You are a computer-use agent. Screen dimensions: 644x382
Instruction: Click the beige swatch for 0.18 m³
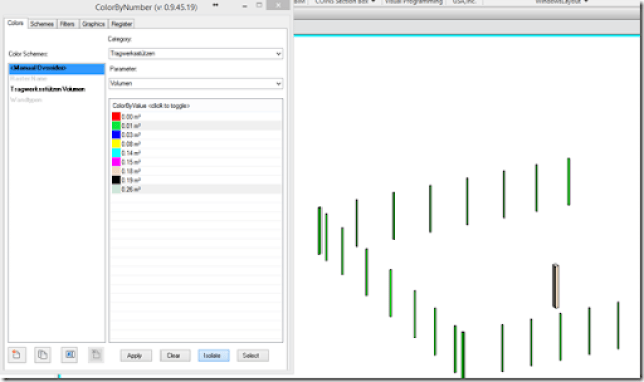[x=116, y=171]
